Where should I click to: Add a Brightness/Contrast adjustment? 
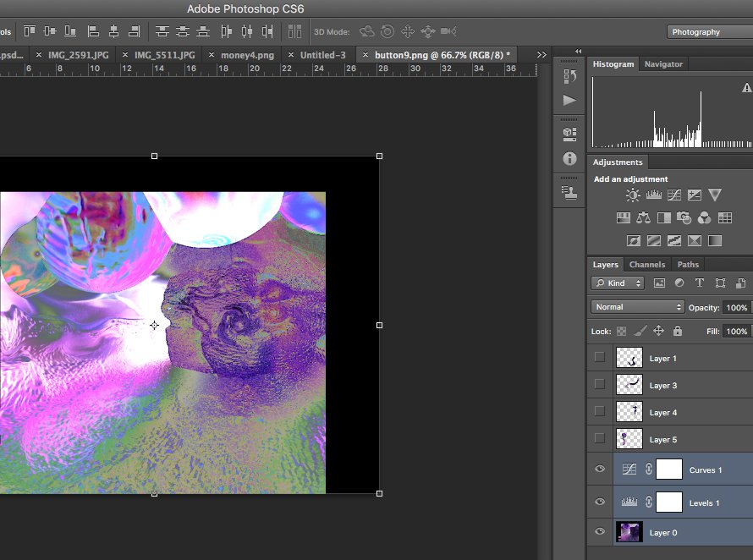[633, 195]
